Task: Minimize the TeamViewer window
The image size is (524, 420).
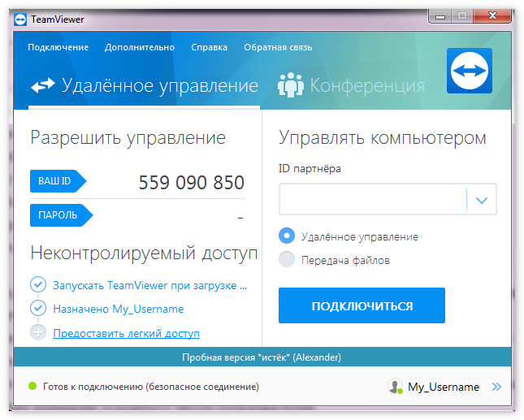Action: (x=440, y=15)
